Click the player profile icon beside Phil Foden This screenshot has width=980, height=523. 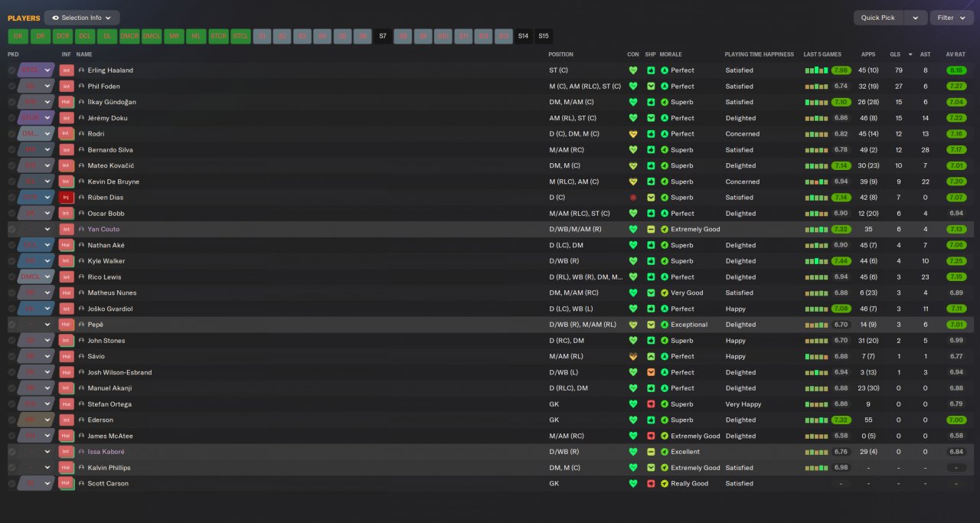(82, 87)
